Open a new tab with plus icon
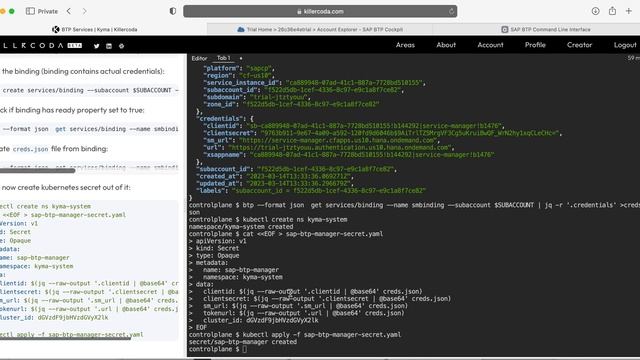Image resolution: width=640 pixels, height=360 pixels. click(x=629, y=11)
